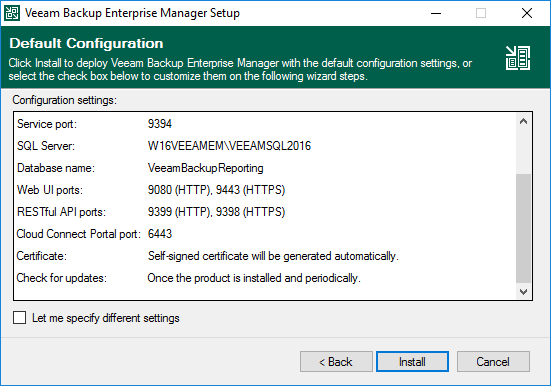The width and height of the screenshot is (551, 386).
Task: Minimize the Setup window
Action: coord(436,13)
